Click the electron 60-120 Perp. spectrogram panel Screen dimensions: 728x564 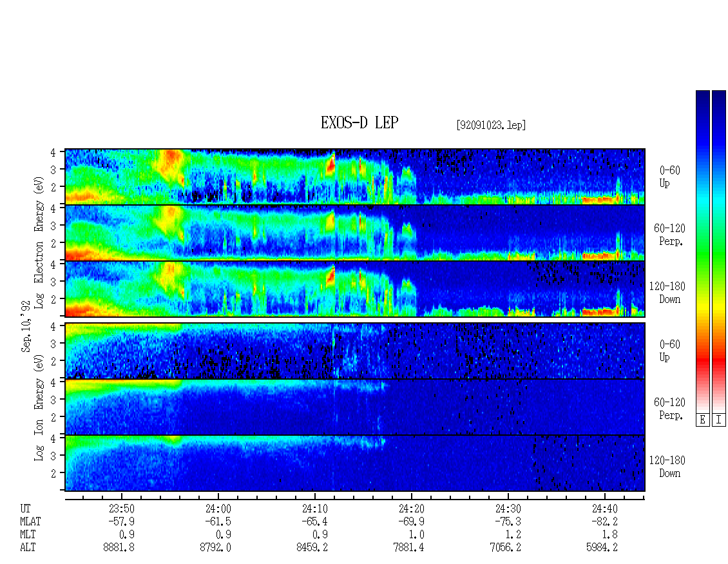(355, 233)
